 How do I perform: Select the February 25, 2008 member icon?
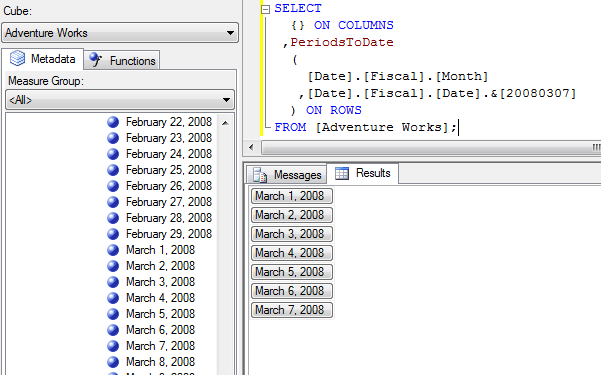coord(113,170)
